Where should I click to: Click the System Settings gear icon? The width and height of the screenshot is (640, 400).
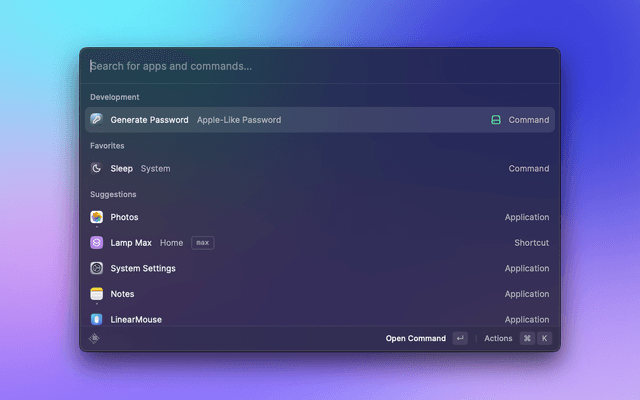point(96,268)
